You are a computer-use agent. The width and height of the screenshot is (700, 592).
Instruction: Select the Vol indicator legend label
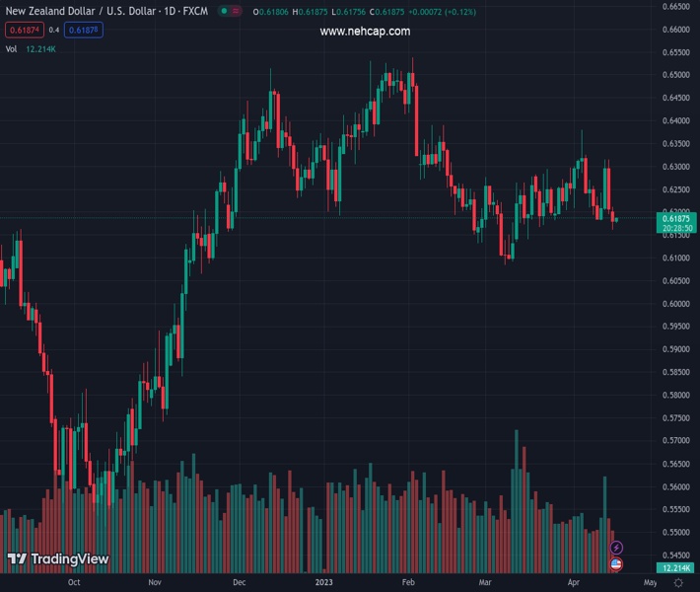(x=11, y=48)
